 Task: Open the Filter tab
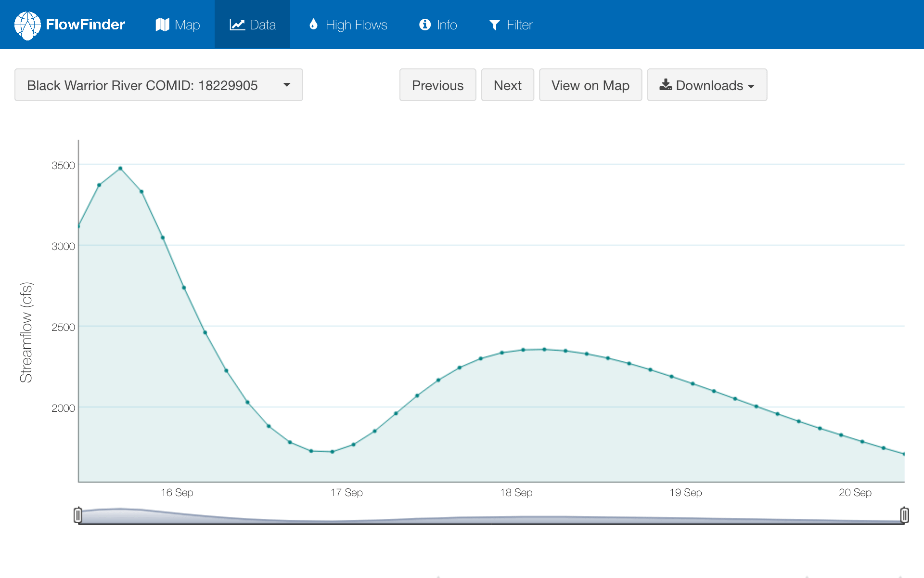(x=511, y=25)
